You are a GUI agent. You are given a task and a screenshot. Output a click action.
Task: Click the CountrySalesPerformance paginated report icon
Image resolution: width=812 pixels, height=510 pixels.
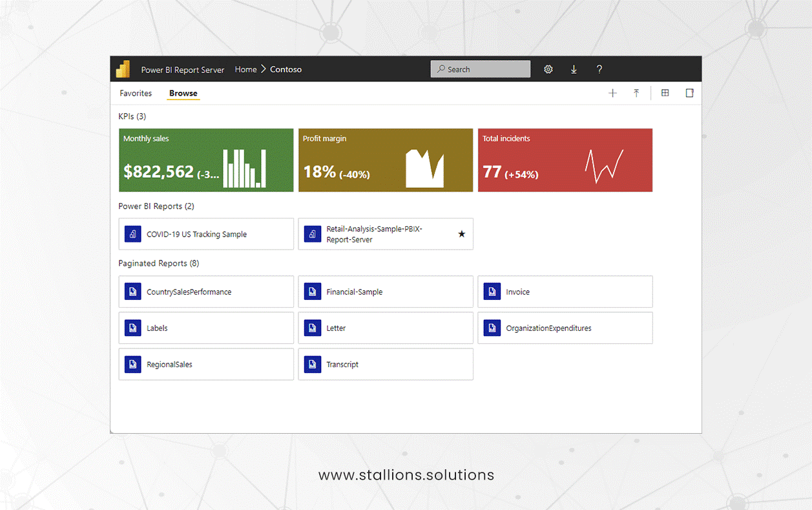[133, 292]
